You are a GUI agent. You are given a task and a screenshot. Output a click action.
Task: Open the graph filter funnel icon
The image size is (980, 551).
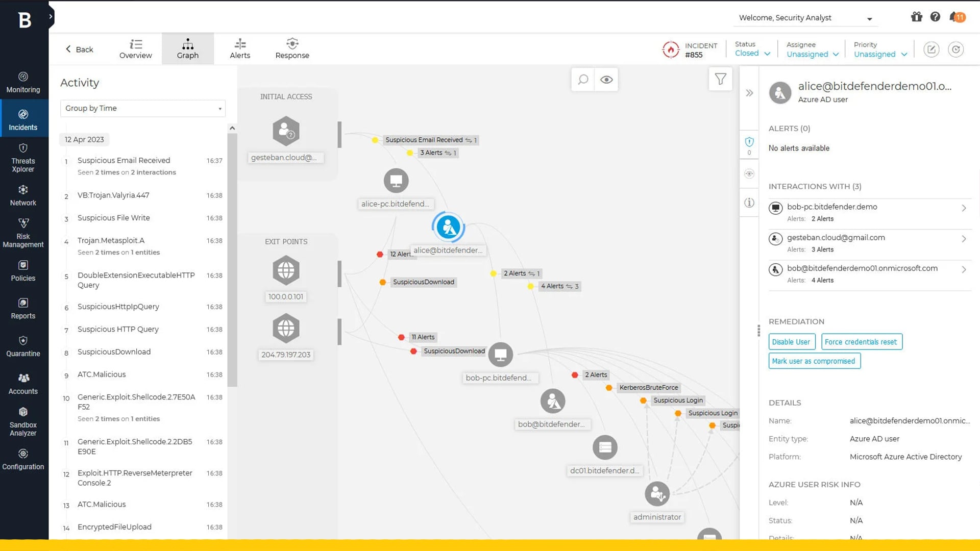[x=720, y=79]
